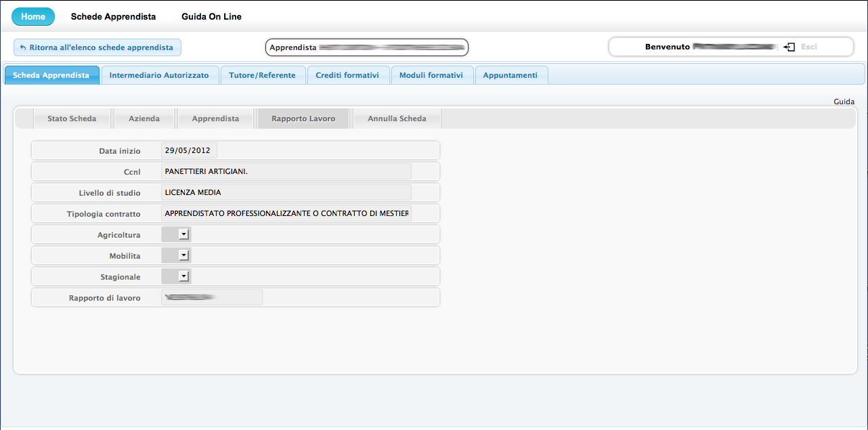Click the Guida help link
This screenshot has height=430, width=868.
pyautogui.click(x=844, y=102)
